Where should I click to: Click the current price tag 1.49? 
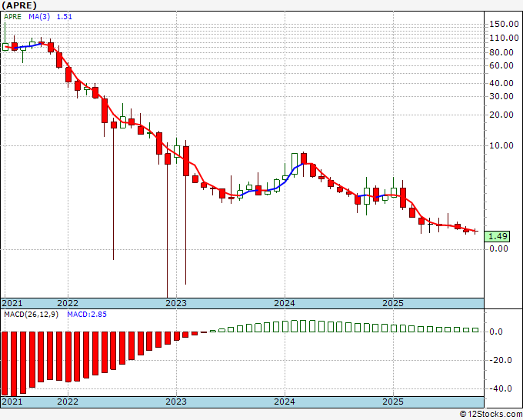(497, 236)
